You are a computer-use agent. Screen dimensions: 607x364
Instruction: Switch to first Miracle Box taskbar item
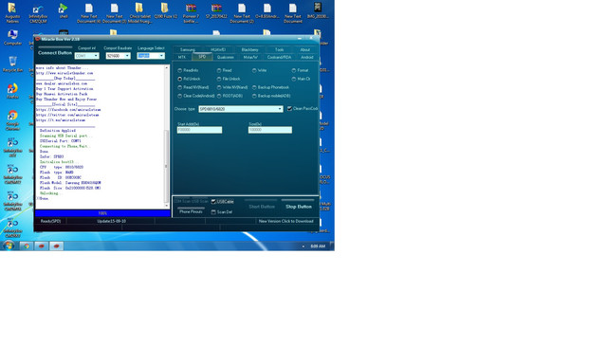tap(42, 246)
